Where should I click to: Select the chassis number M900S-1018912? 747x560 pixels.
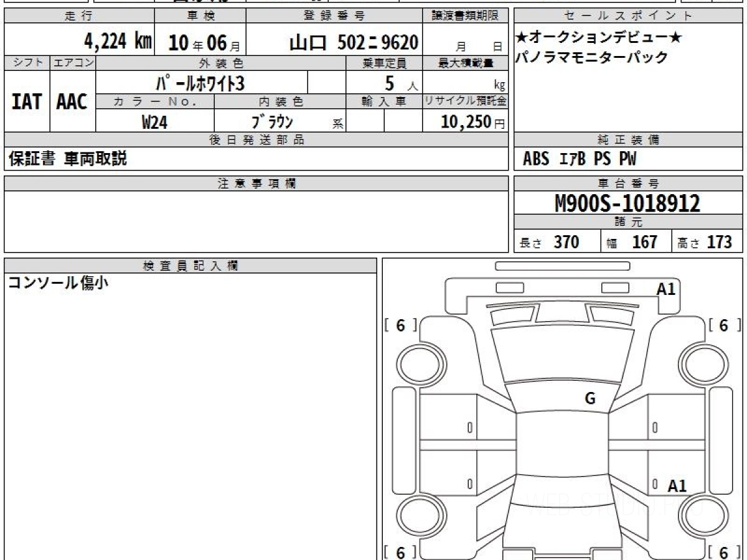click(x=627, y=203)
